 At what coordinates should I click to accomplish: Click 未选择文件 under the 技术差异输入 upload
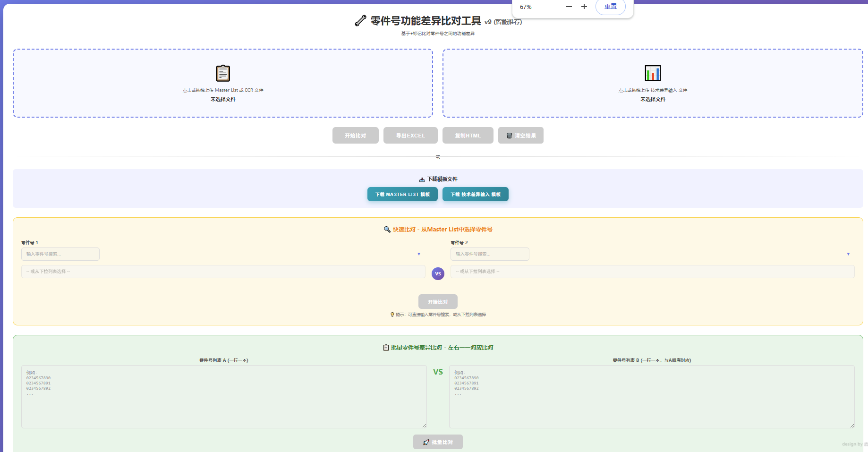tap(653, 99)
